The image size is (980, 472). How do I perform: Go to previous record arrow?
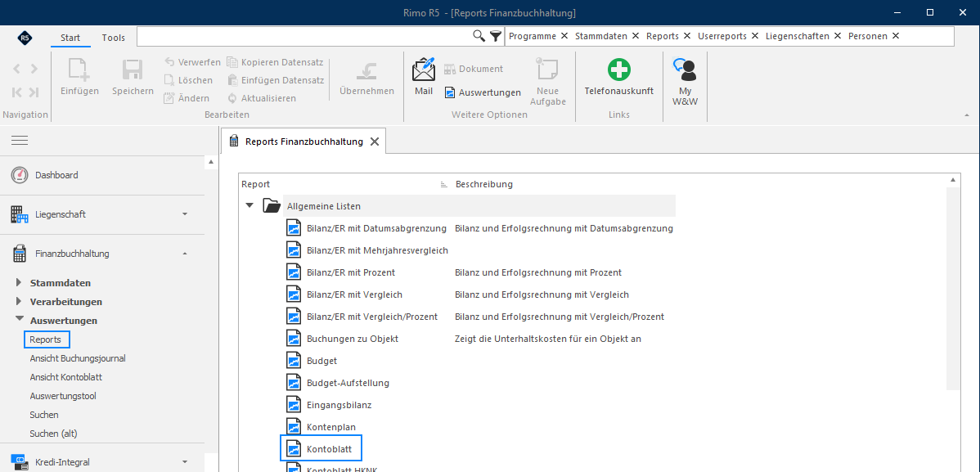tap(17, 69)
